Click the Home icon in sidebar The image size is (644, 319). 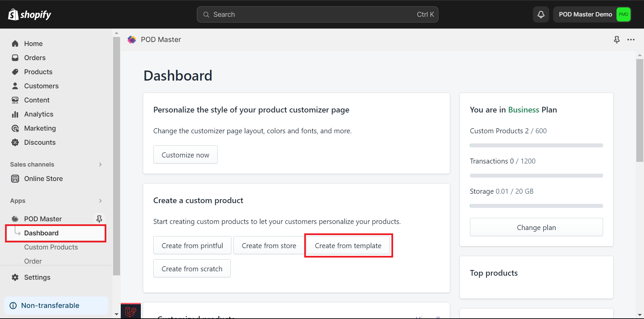click(x=15, y=44)
